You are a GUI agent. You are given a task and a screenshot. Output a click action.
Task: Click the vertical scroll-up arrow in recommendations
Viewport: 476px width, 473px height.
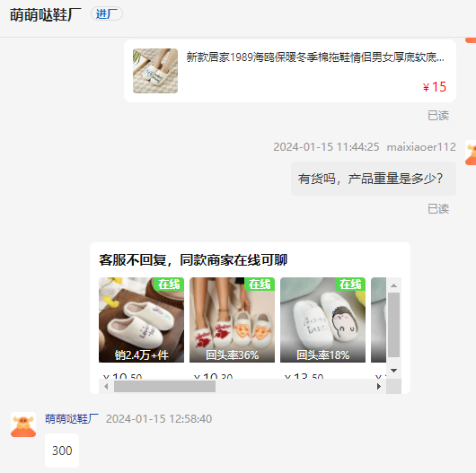click(x=393, y=285)
